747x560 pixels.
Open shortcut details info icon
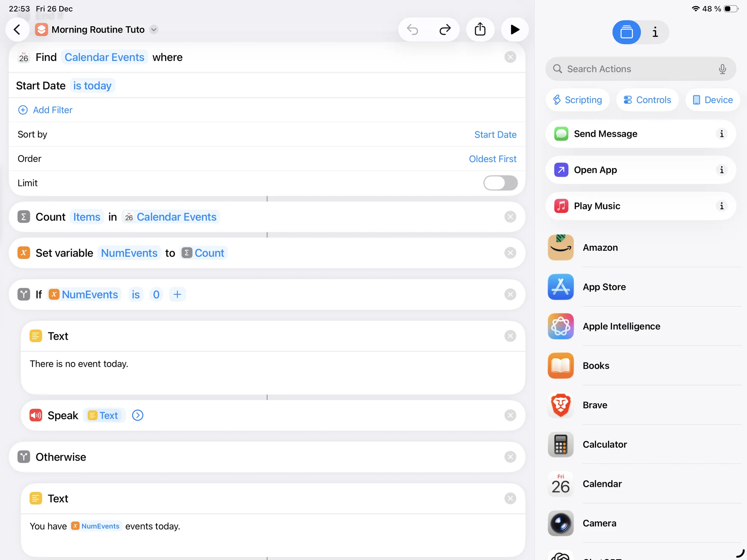point(655,32)
